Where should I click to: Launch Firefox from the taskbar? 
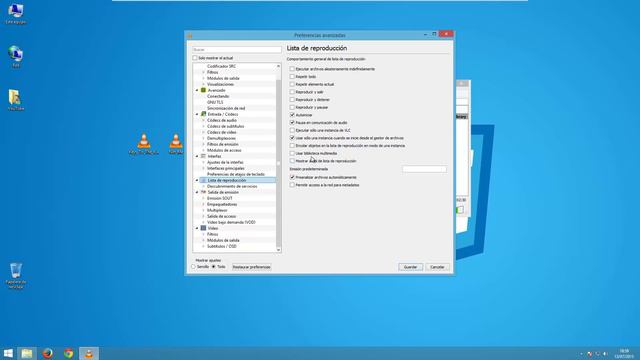click(48, 353)
